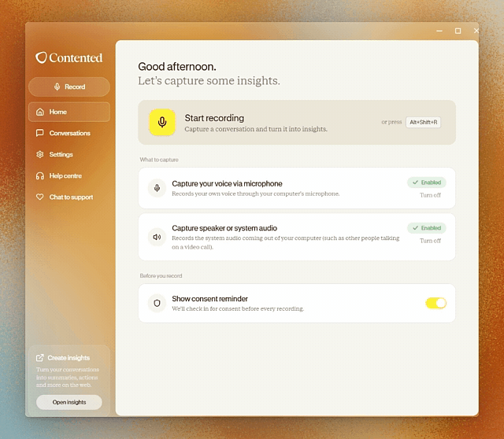
Task: Click Enabled badge for microphone capture
Action: click(x=427, y=183)
